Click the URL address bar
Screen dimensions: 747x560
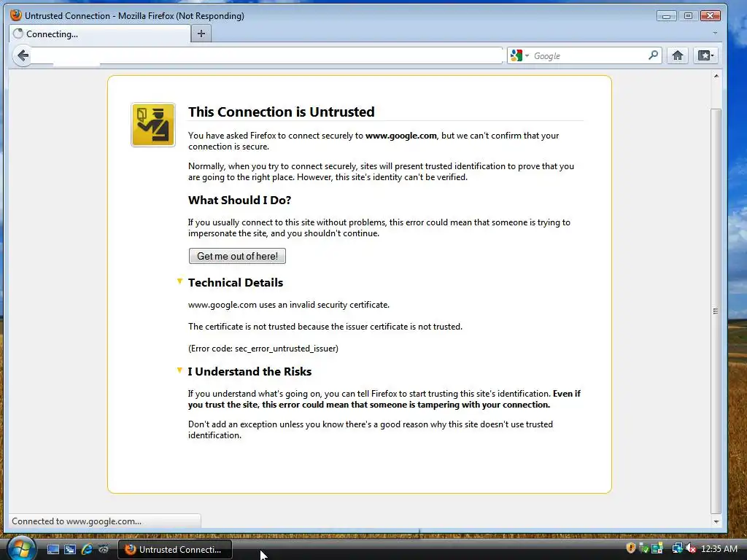[x=267, y=55]
